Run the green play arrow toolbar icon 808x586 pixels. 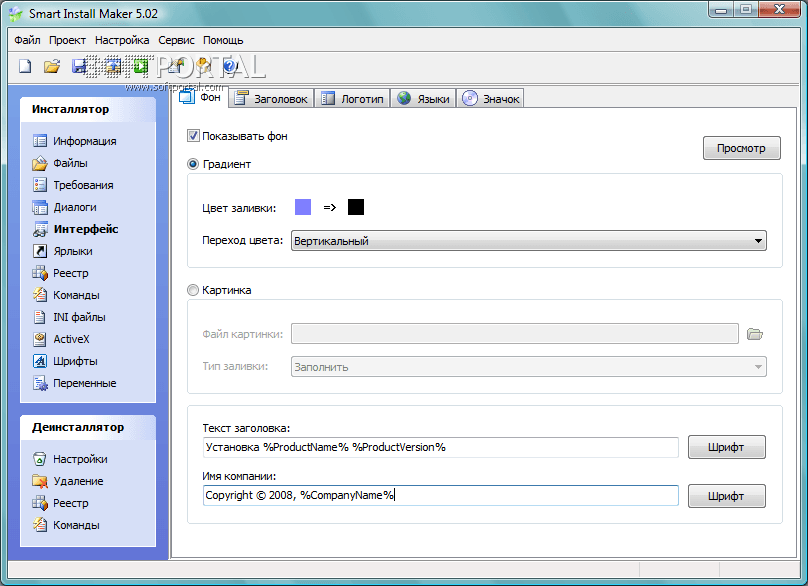click(x=140, y=66)
